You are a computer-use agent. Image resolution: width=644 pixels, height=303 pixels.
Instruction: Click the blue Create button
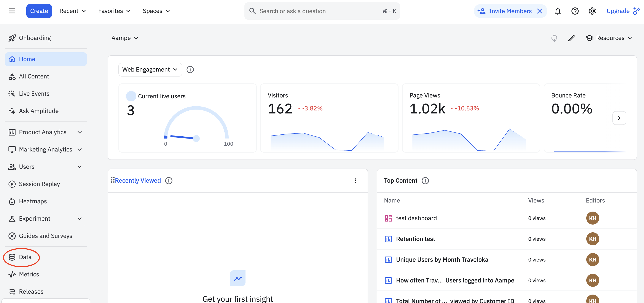[39, 11]
